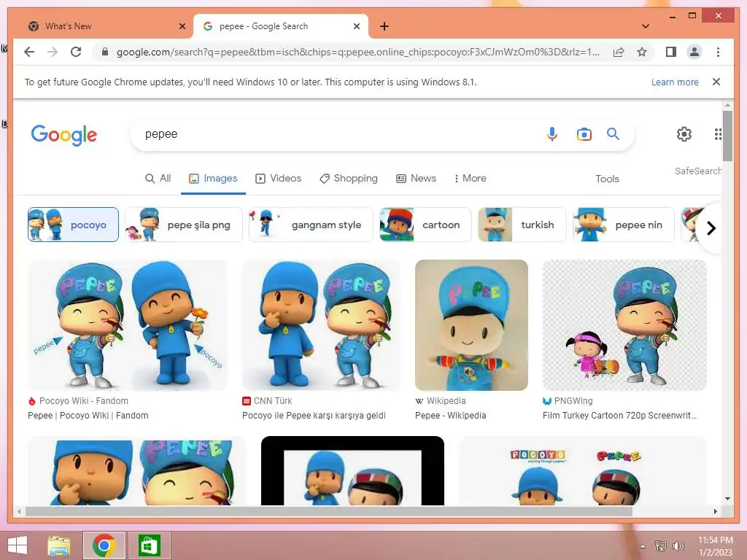The image size is (747, 560).
Task: Close the pepee Google Search tab
Action: 356,26
